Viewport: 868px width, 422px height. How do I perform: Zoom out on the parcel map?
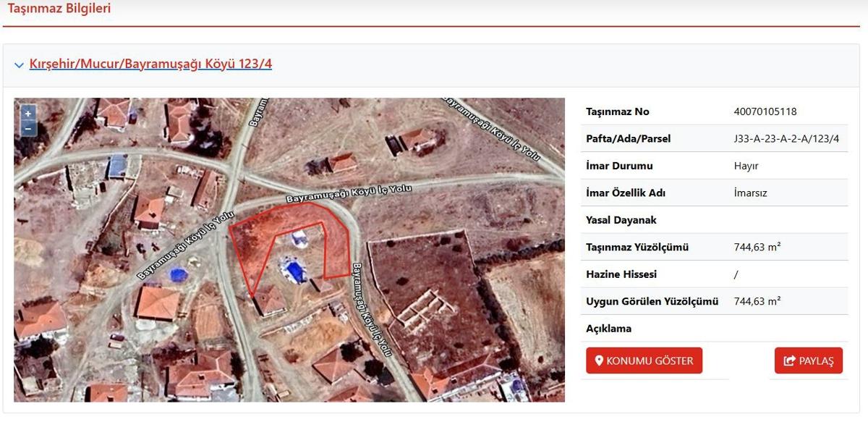point(28,129)
